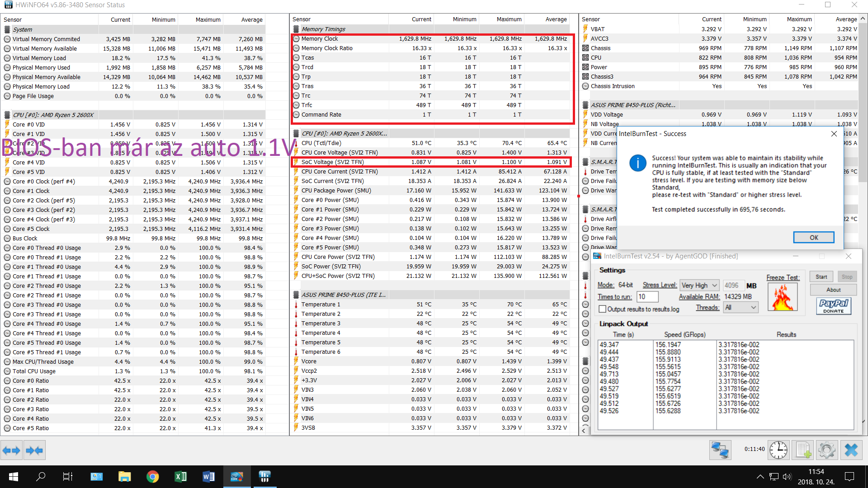Click the CPU chip icon of Ryzen 5 2600X group
The width and height of the screenshot is (868, 488).
click(7, 115)
